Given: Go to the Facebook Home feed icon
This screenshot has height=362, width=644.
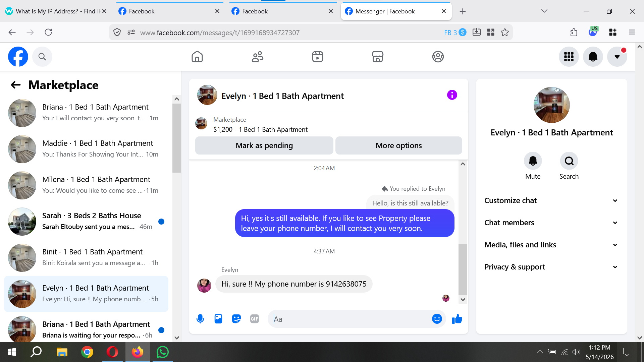Looking at the screenshot, I should [197, 57].
